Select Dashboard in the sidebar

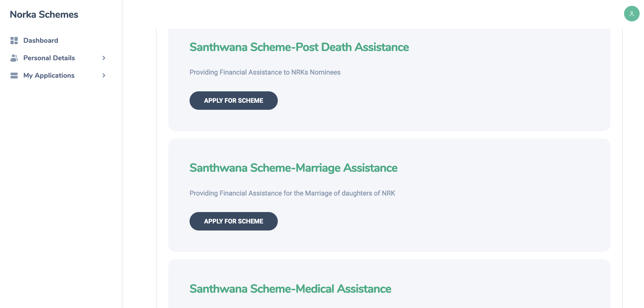click(x=41, y=40)
